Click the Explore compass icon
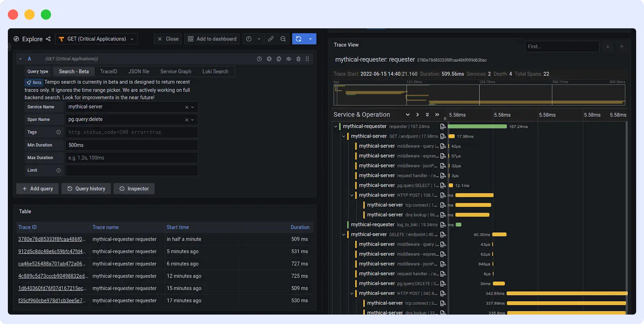The image size is (644, 324). [x=16, y=39]
